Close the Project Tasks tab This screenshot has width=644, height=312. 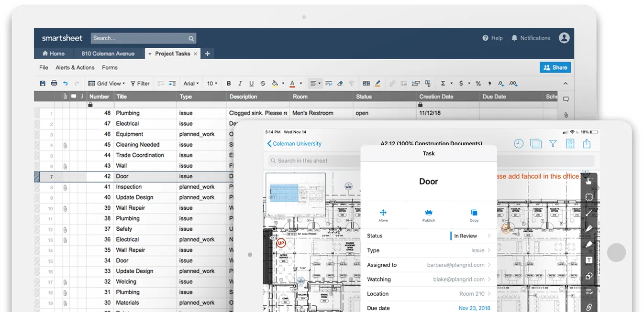(195, 54)
